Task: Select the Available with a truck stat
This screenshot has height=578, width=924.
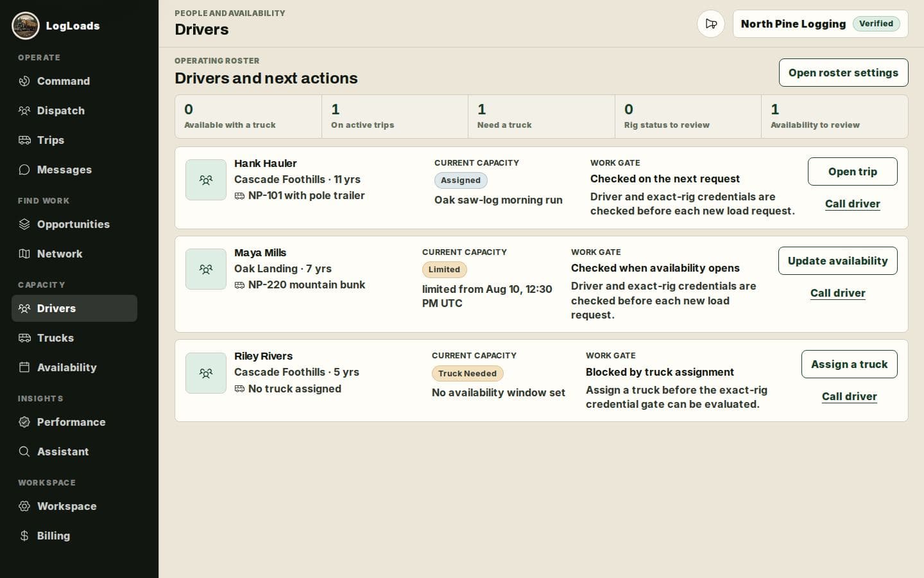Action: pos(248,116)
